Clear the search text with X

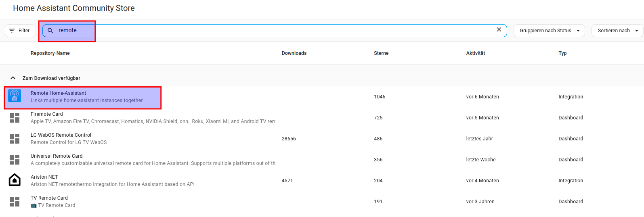[x=499, y=30]
